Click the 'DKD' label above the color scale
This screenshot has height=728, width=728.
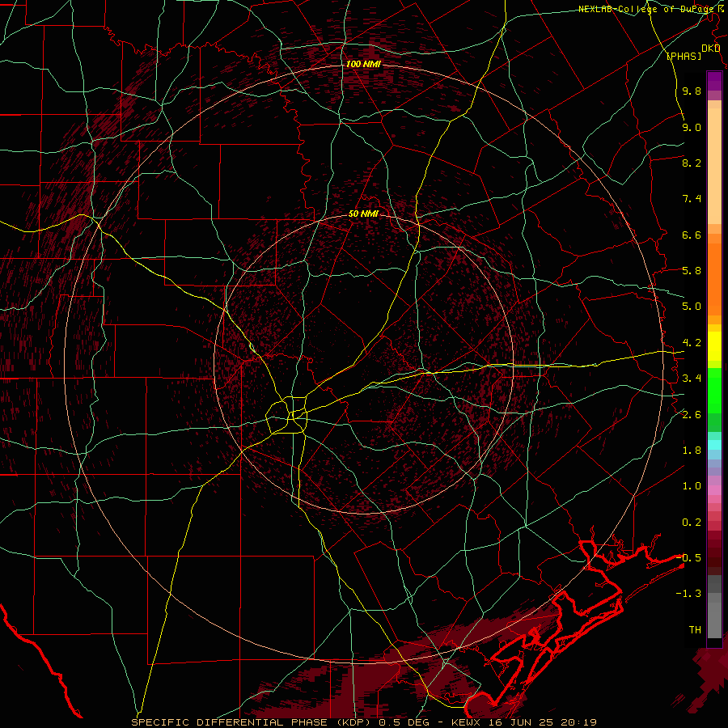(711, 49)
